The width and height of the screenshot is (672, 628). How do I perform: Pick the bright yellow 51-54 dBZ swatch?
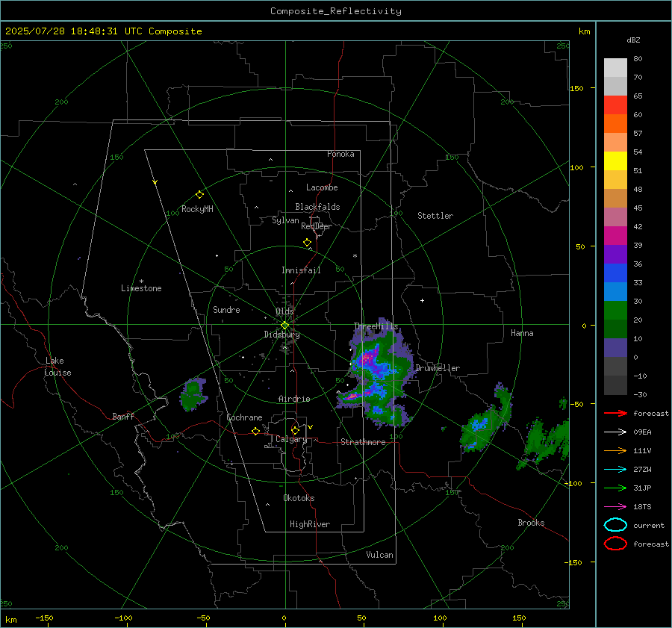pos(615,161)
